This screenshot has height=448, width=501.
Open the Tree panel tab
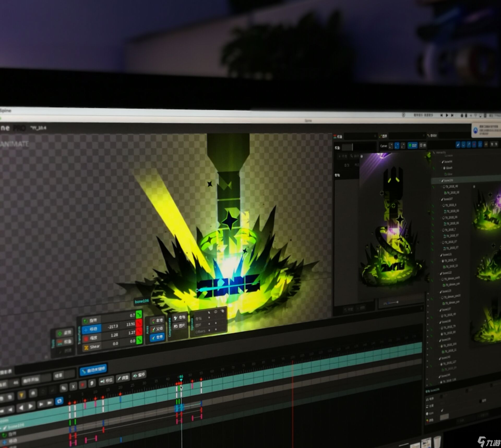tap(432, 136)
